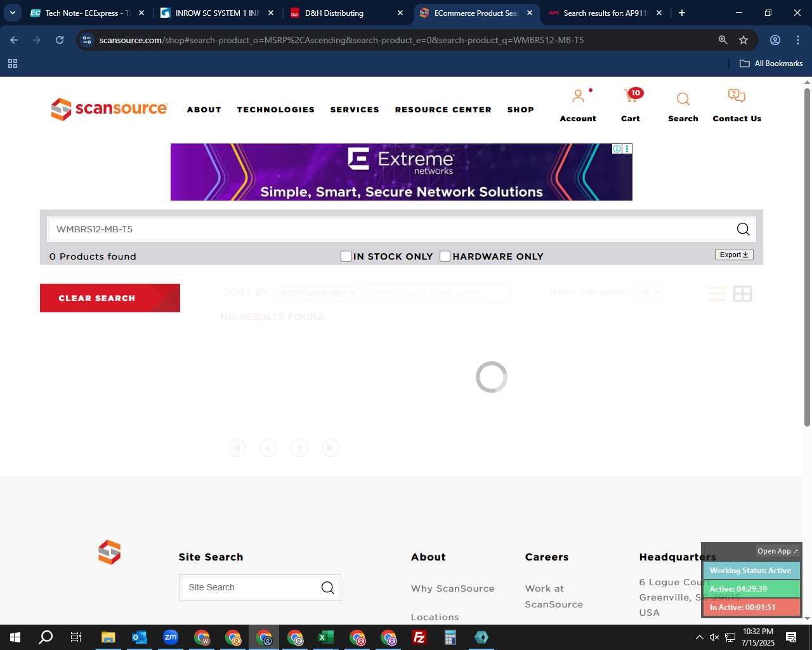
Task: Open the SHOP navigation menu
Action: coord(521,110)
